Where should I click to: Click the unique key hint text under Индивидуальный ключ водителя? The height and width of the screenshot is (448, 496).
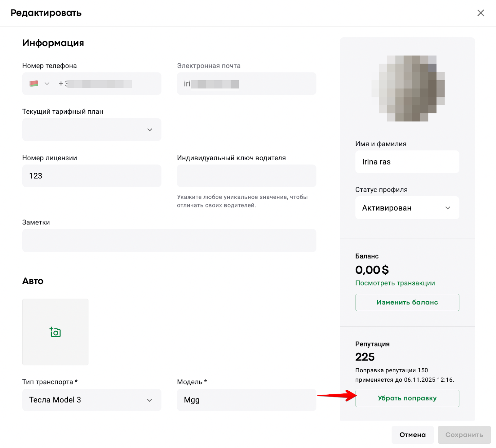[242, 201]
